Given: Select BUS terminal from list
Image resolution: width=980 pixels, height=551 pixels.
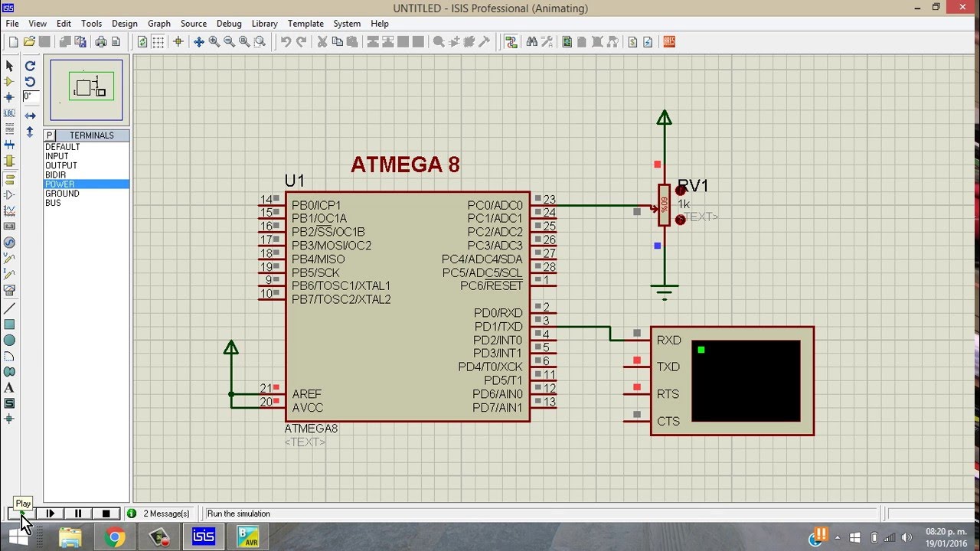Looking at the screenshot, I should [x=87, y=203].
